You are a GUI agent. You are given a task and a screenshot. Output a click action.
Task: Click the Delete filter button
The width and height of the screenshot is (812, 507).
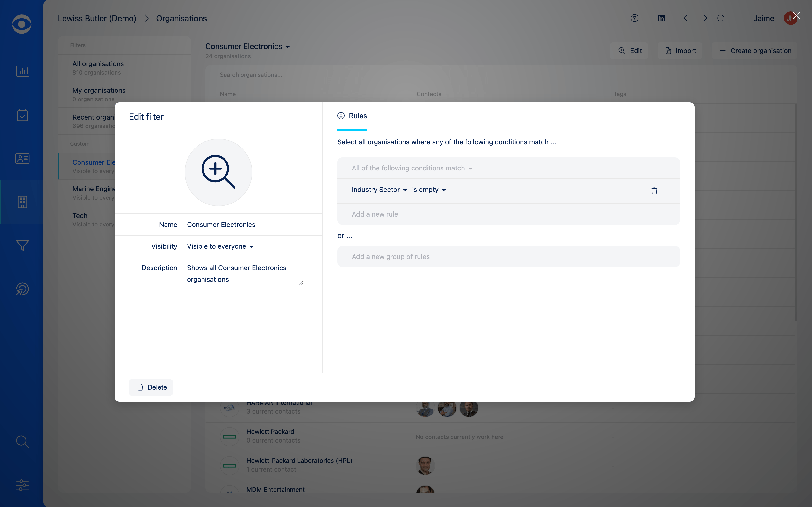(151, 387)
